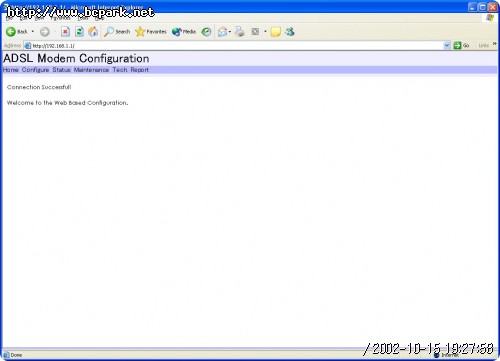This screenshot has width=500, height=361.
Task: Expand the Links toolbar chevron
Action: tap(495, 44)
